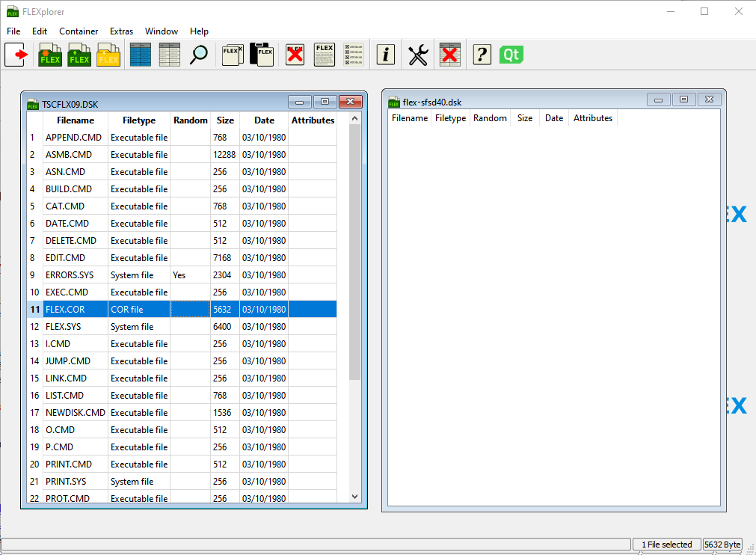
Task: Click Random column header in TSCFLX09.DSK
Action: click(191, 120)
